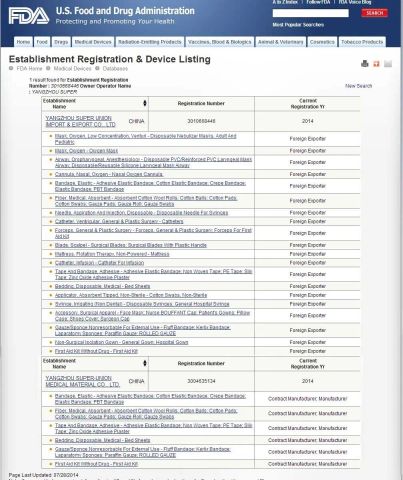Open Catheter, Ventricular, General & Plastic Surgery listing
This screenshot has width=403, height=480.
point(119,221)
